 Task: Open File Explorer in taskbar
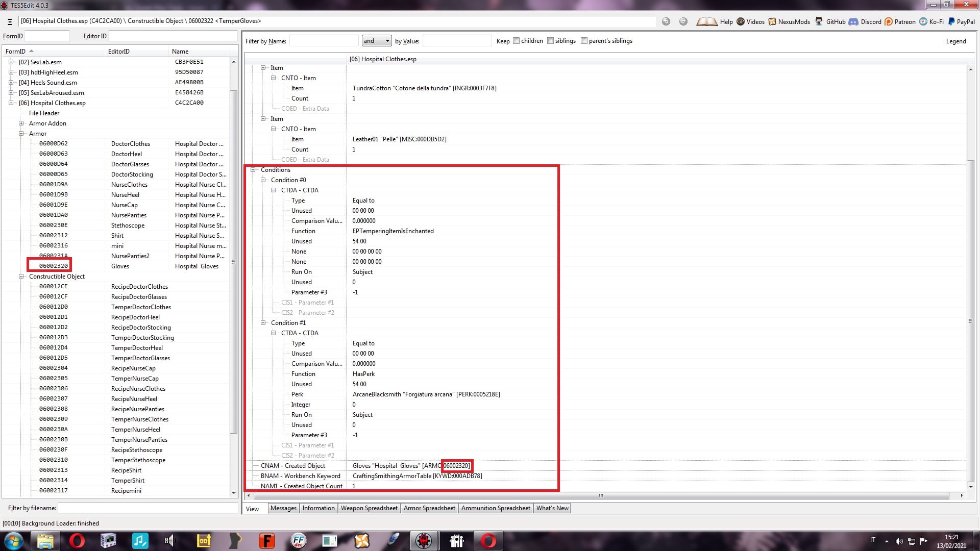pos(45,541)
